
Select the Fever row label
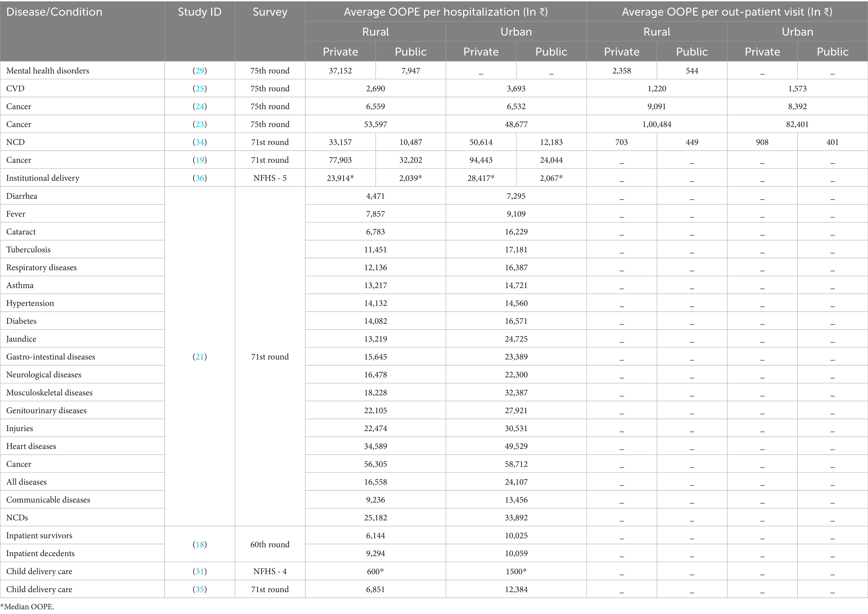click(16, 214)
